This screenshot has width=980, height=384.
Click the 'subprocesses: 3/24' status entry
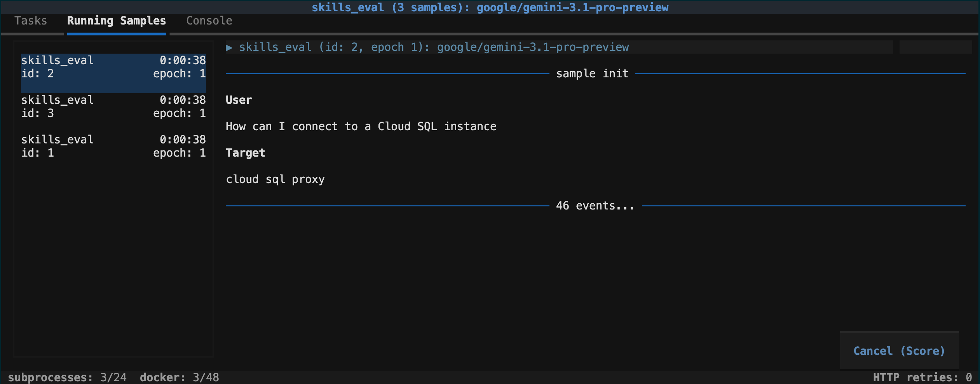tap(67, 377)
